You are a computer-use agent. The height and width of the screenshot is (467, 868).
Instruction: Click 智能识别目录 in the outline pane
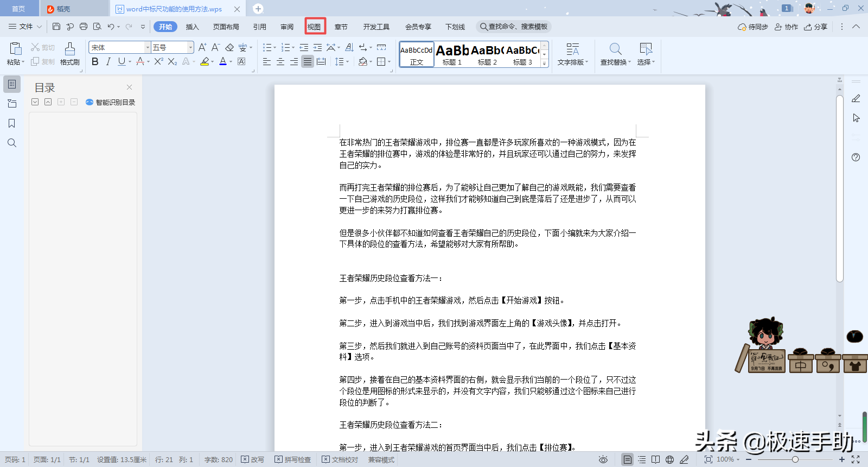110,102
